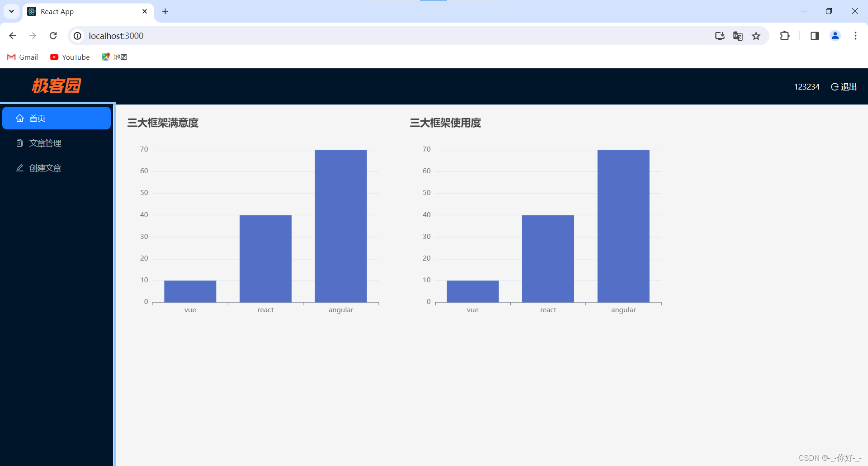Open a new browser tab
This screenshot has height=466, width=868.
click(x=165, y=11)
